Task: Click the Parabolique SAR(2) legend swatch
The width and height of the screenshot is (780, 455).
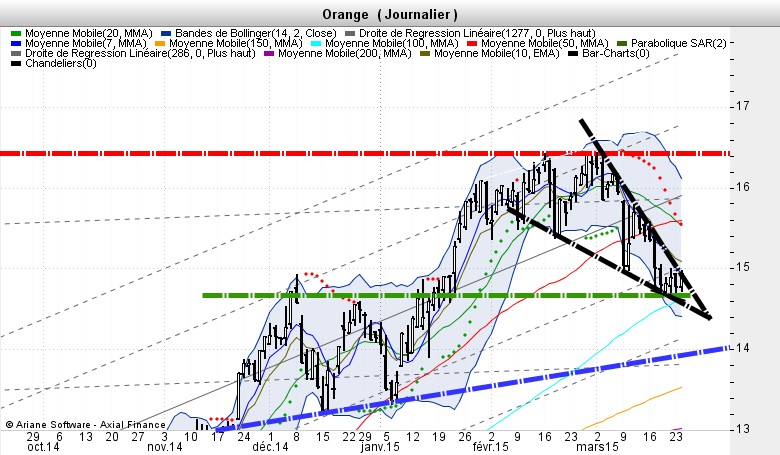Action: 622,44
